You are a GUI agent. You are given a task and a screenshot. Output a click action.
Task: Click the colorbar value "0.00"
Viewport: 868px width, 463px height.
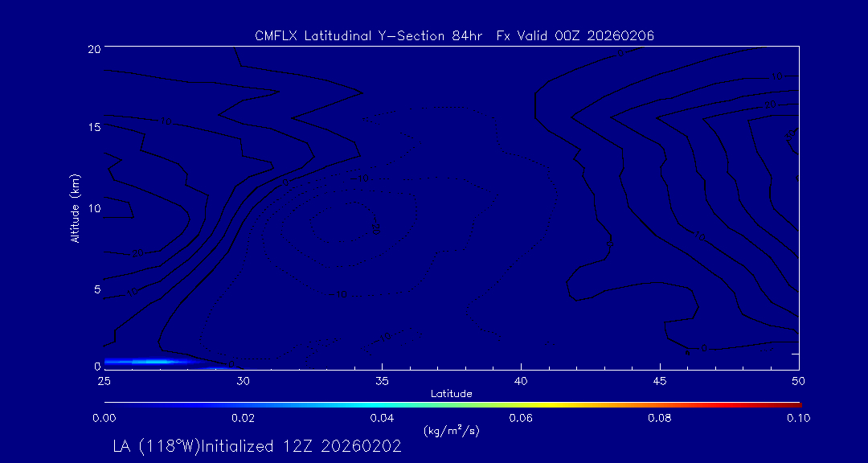[104, 418]
